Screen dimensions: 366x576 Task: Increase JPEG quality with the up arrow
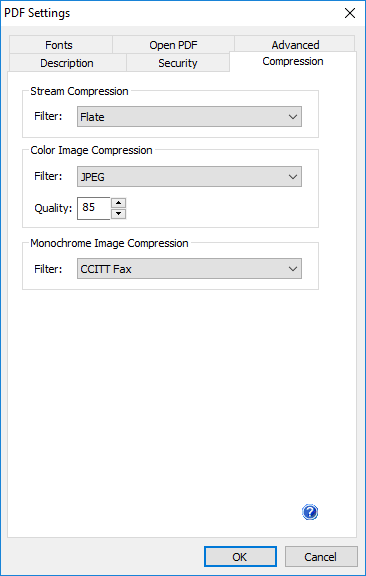click(118, 203)
